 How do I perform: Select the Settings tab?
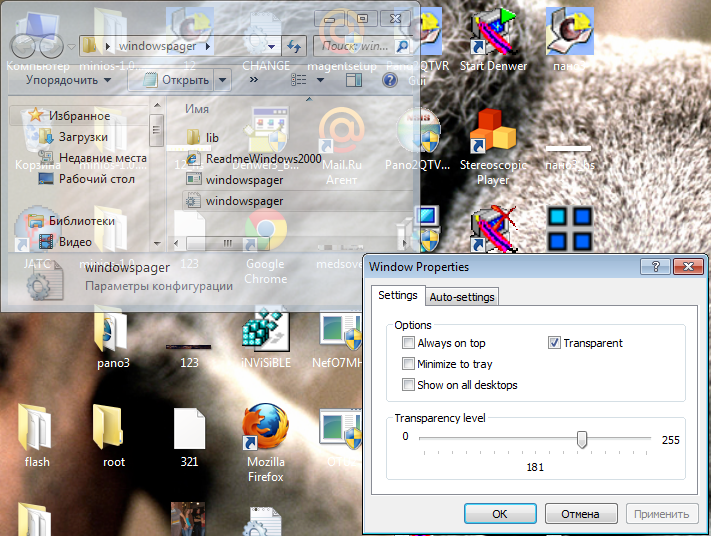pos(398,295)
